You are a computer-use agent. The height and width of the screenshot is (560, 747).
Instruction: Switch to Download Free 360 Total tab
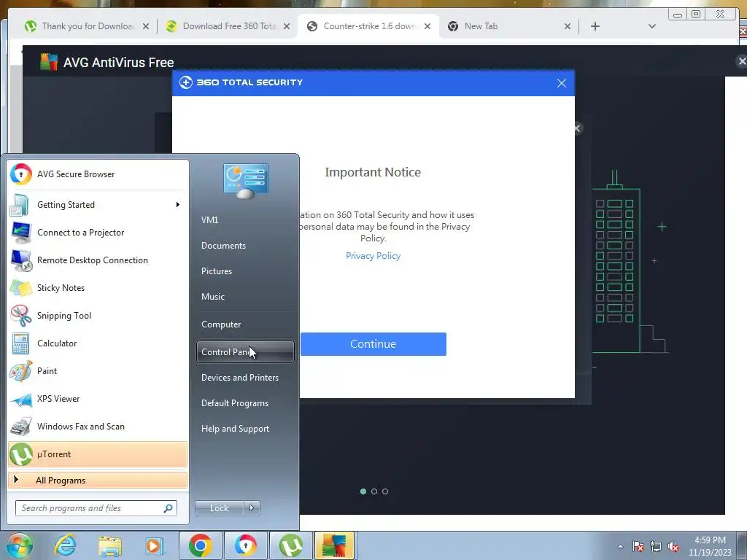click(x=228, y=26)
